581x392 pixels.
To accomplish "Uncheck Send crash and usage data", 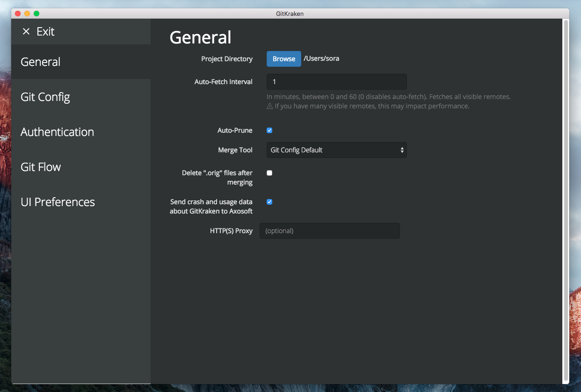I will 269,202.
